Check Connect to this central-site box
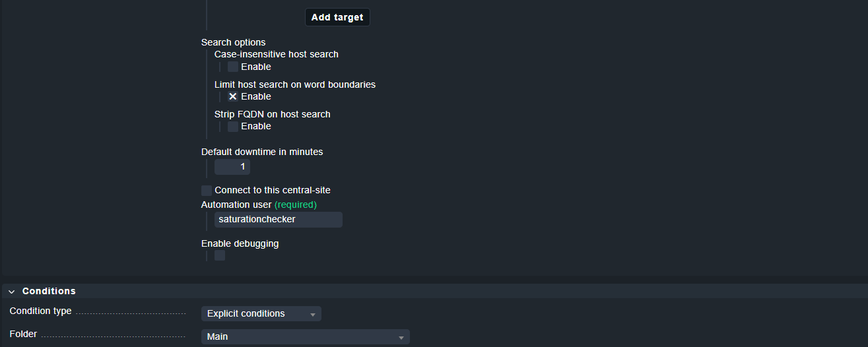 click(x=207, y=190)
